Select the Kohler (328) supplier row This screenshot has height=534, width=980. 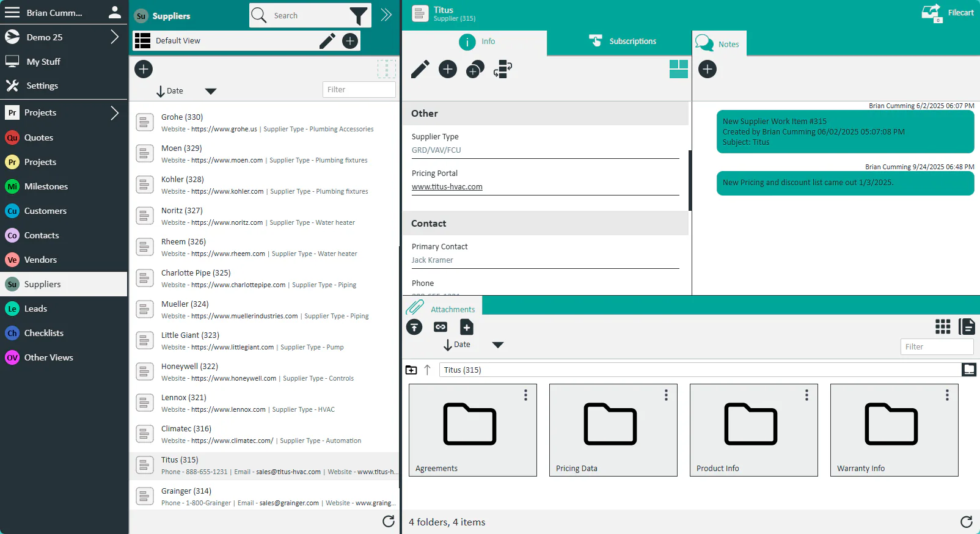(x=264, y=185)
